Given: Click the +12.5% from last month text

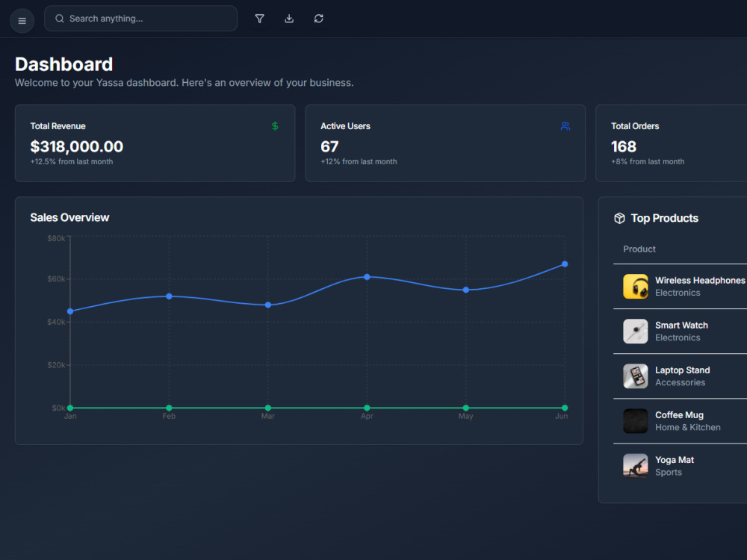Looking at the screenshot, I should pos(72,161).
